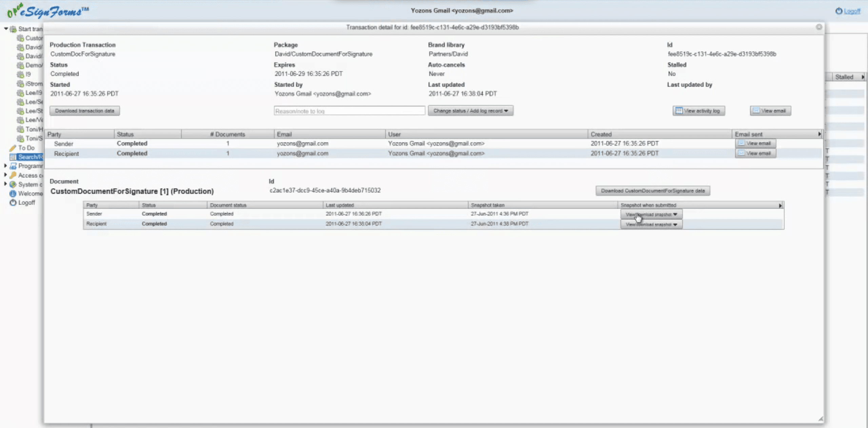Screen dimensions: 868x428
Task: Click Download CustomDocumentForSignature data button
Action: coord(652,191)
